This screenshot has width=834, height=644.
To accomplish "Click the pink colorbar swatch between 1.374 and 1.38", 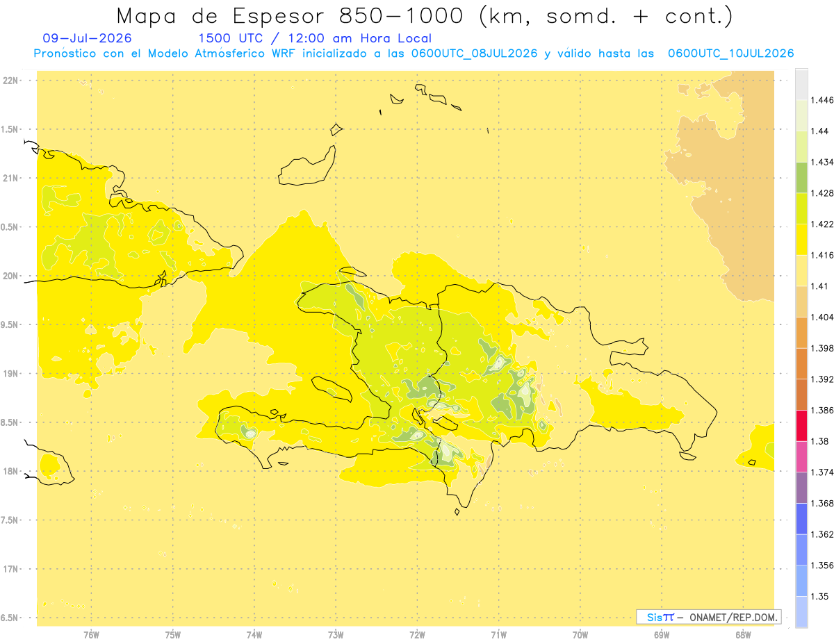I will click(801, 456).
